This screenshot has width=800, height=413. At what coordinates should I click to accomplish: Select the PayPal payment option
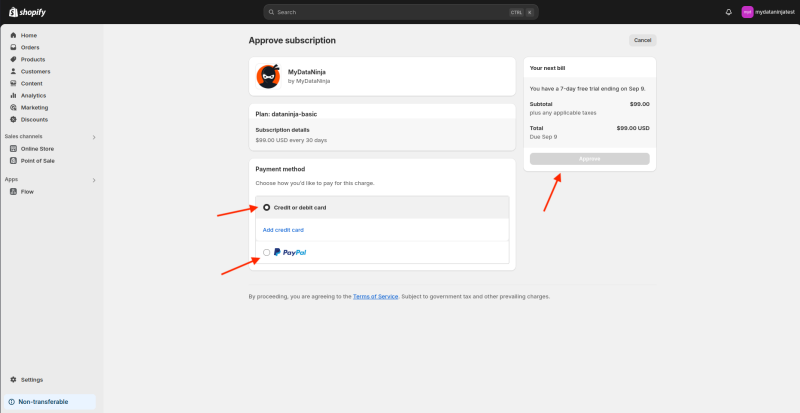click(x=267, y=252)
